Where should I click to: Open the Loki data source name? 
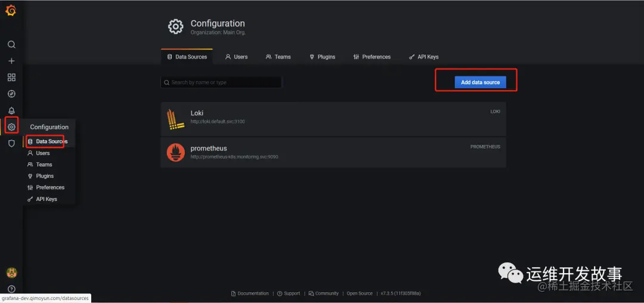(197, 113)
